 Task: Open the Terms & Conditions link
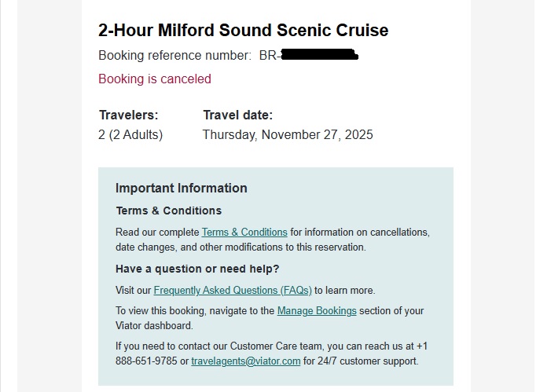tap(244, 233)
